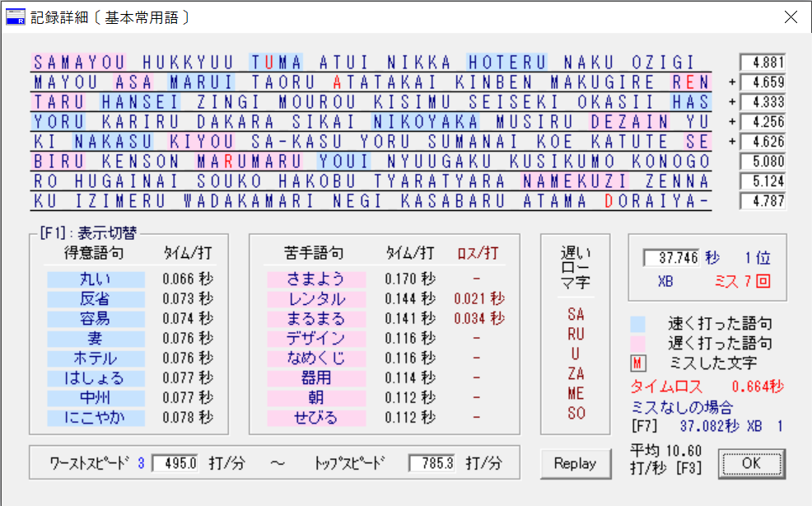Click the blue fast-typed-word legend swatch
The height and width of the screenshot is (506, 812).
pos(637,324)
